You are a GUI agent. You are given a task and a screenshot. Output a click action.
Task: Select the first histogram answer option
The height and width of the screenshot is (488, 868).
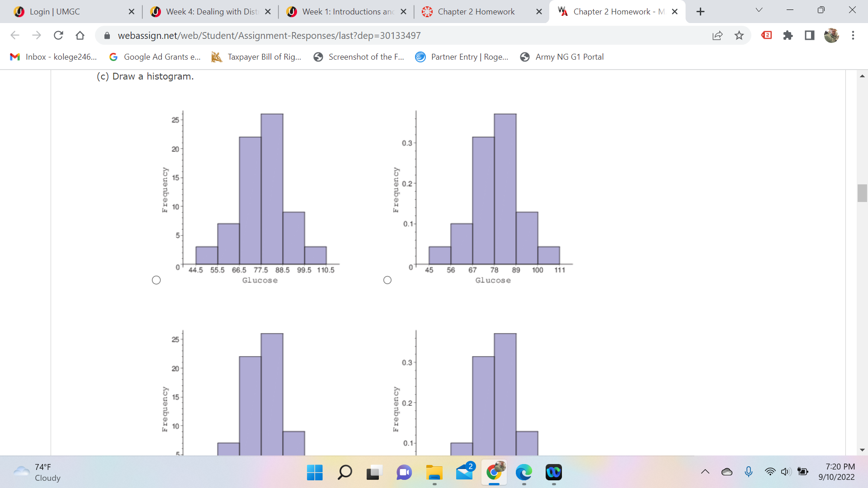pyautogui.click(x=156, y=280)
